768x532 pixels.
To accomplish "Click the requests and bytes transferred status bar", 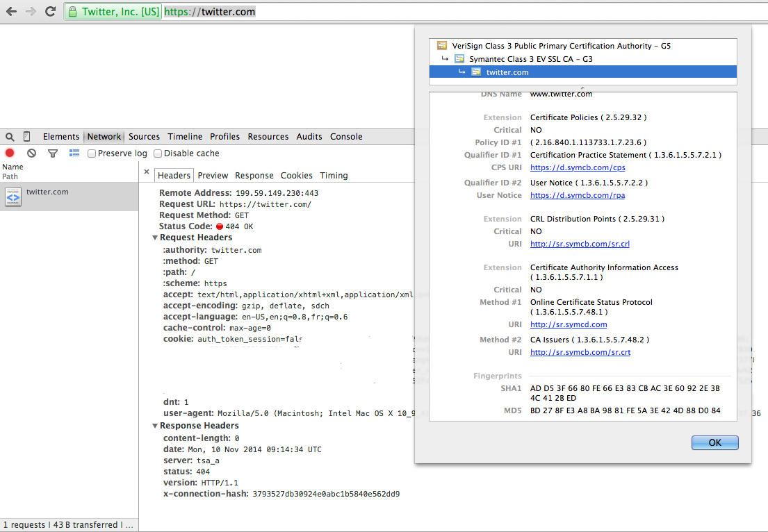I will click(x=69, y=524).
